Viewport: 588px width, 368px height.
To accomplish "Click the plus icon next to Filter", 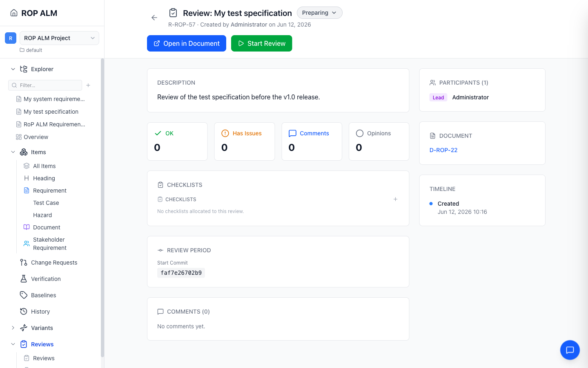I will 88,85.
